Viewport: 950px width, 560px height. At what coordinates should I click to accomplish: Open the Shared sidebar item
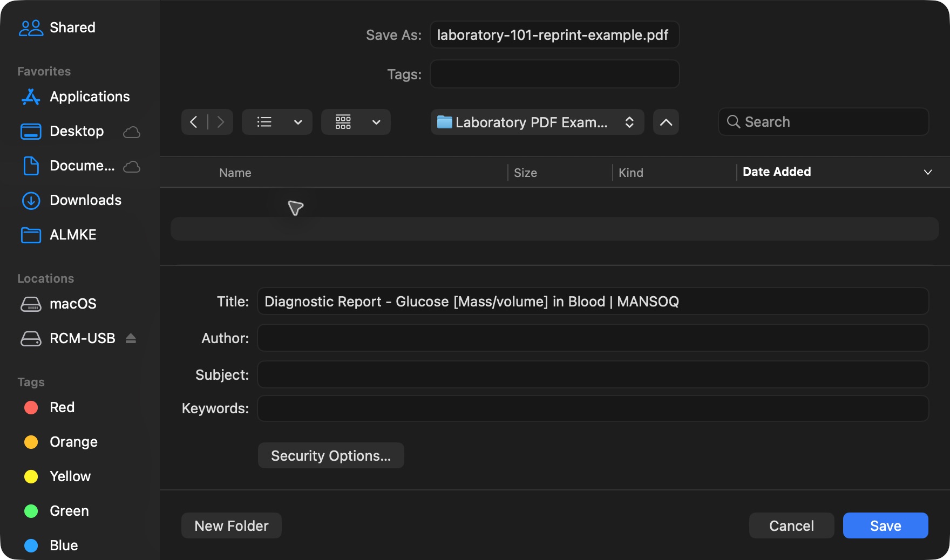tap(57, 28)
